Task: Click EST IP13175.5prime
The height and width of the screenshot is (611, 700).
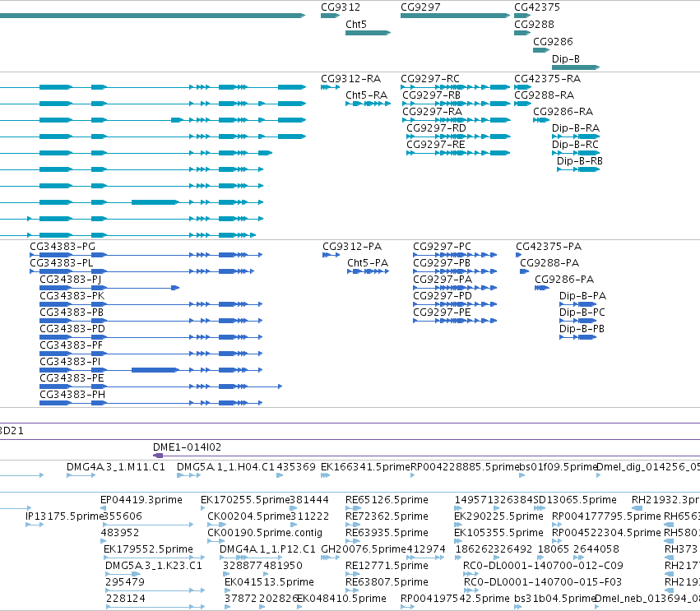Action: [65, 516]
